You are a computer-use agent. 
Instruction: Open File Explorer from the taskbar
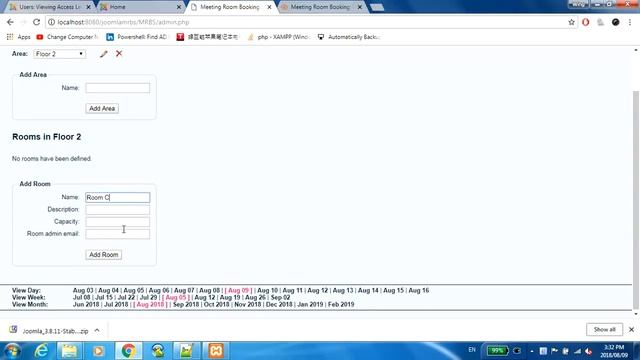69,351
